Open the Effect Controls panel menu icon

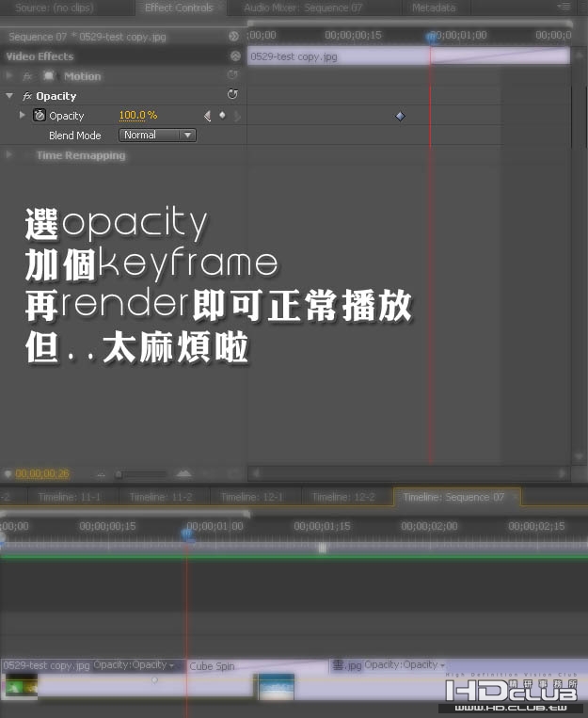(x=564, y=7)
